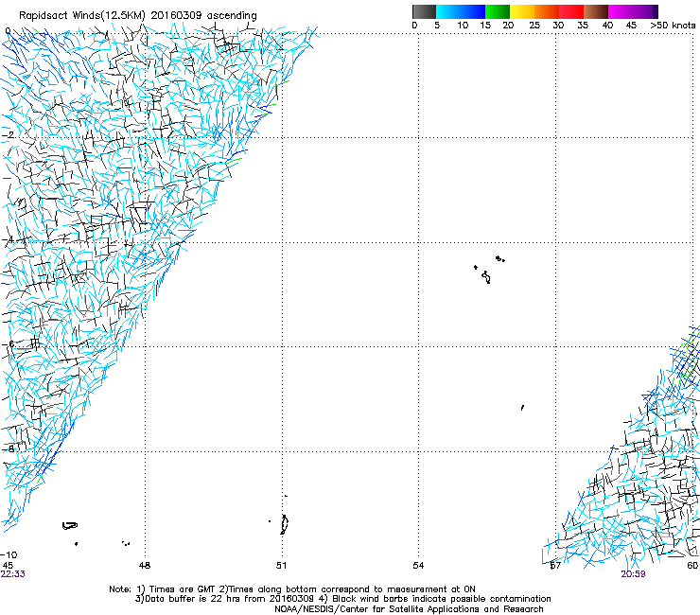The width and height of the screenshot is (700, 615).
Task: Click the gray 0-5 knots legend segment
Action: pyautogui.click(x=424, y=11)
